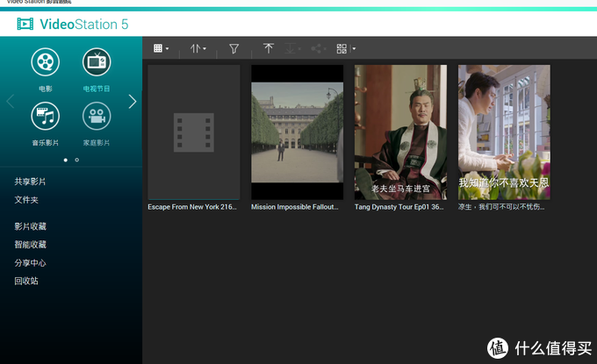Switch to first category page dot
This screenshot has height=364, width=597.
click(x=66, y=161)
